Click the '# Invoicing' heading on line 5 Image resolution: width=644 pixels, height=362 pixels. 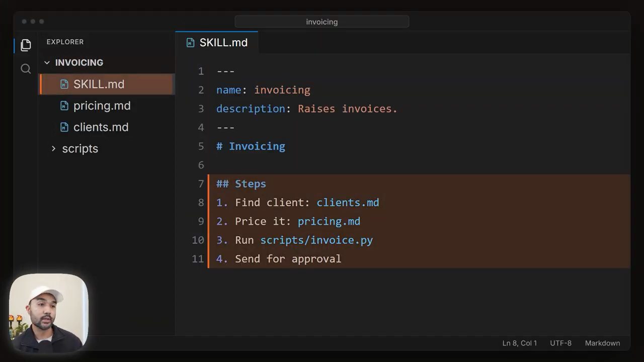coord(251,146)
